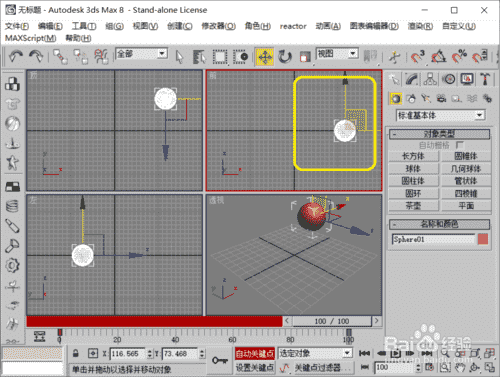Click the Sphere01 red color swatch
The image size is (500, 377).
482,239
